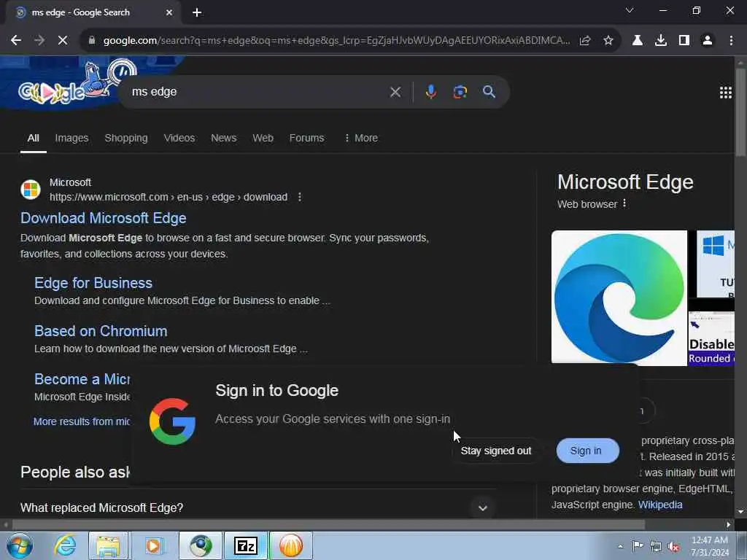This screenshot has height=560, width=747.
Task: Open the taskbar clock showing 12:47 AM
Action: tap(710, 546)
